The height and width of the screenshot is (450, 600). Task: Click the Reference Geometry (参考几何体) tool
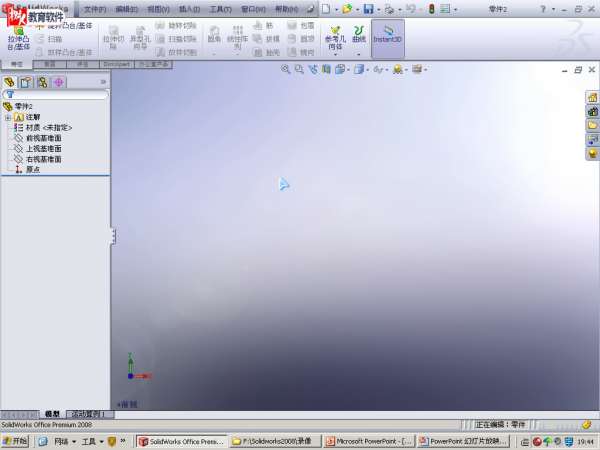coord(335,38)
